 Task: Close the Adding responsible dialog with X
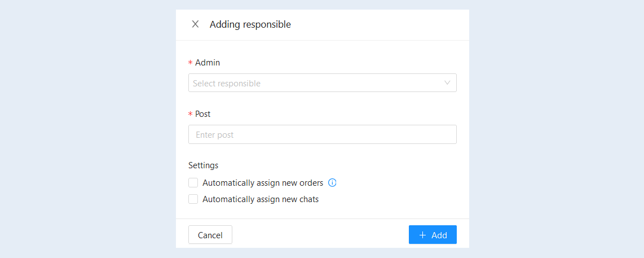click(x=195, y=24)
